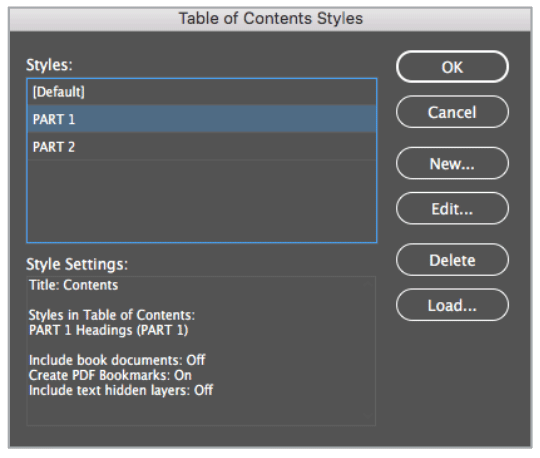Select the [Default] style in the list
This screenshot has width=540, height=458.
201,92
